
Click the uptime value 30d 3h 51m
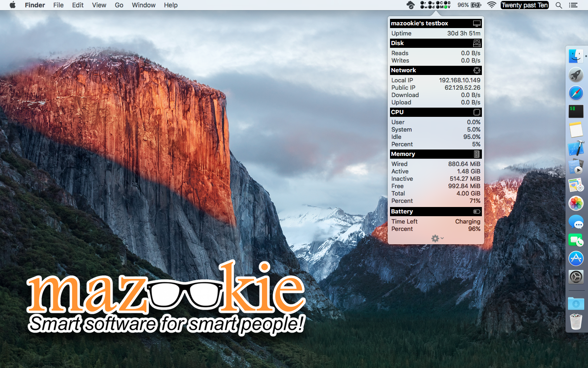click(464, 34)
